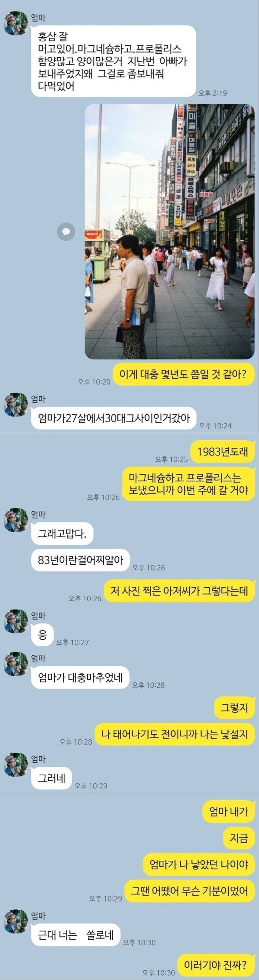Viewport: 259px width, 980px height.
Task: Tap 엄마's avatar next to the 응 reply
Action: [x=16, y=621]
